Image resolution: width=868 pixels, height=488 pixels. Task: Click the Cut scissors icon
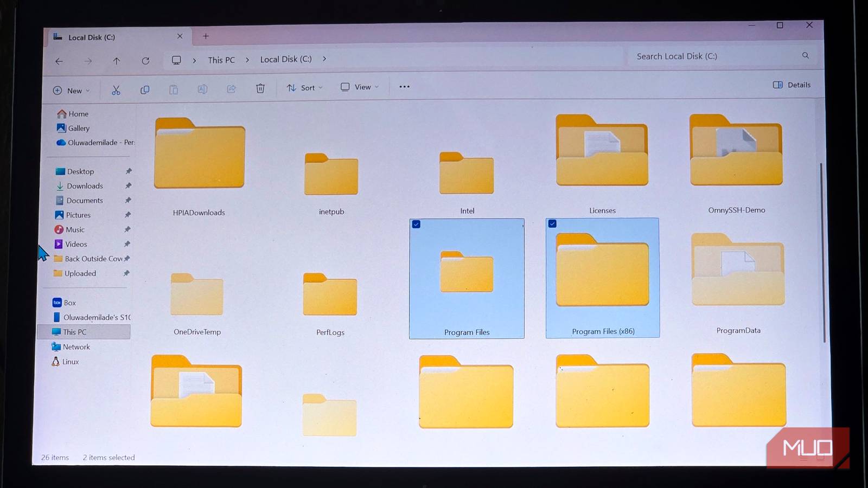coord(116,90)
